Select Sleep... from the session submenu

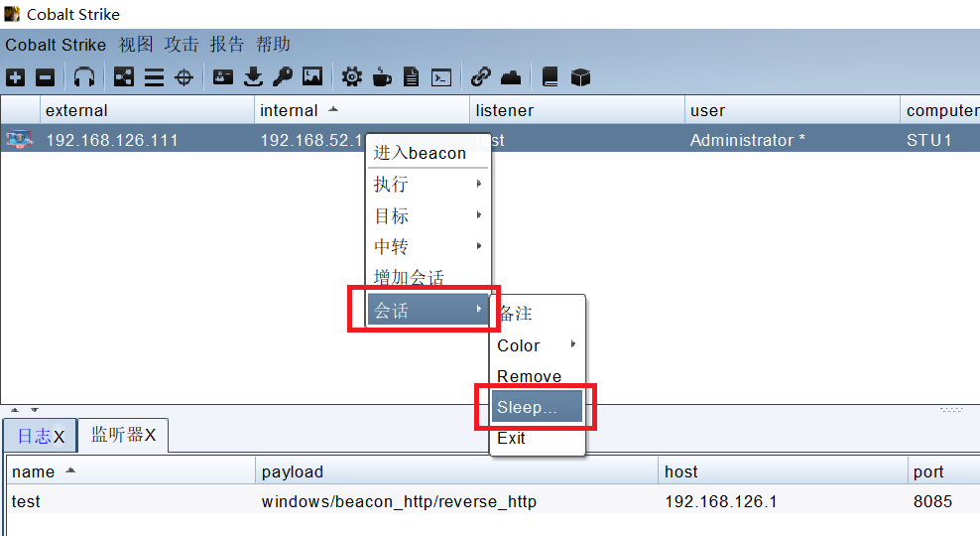pyautogui.click(x=537, y=407)
